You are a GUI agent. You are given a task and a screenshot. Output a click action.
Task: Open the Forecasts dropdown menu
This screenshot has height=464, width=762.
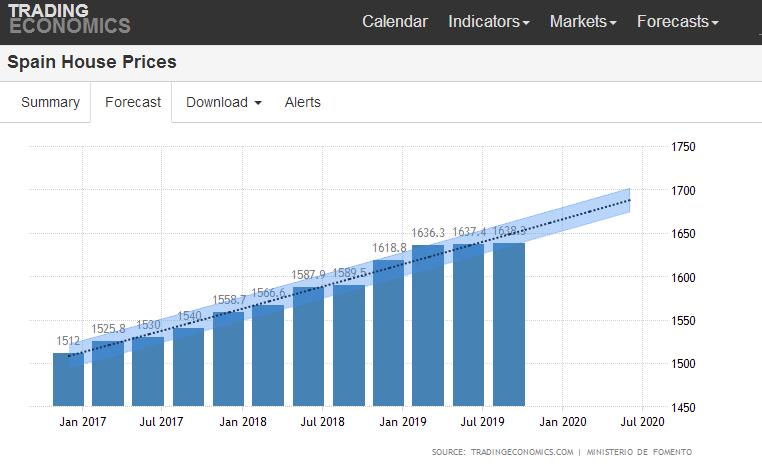pos(677,21)
